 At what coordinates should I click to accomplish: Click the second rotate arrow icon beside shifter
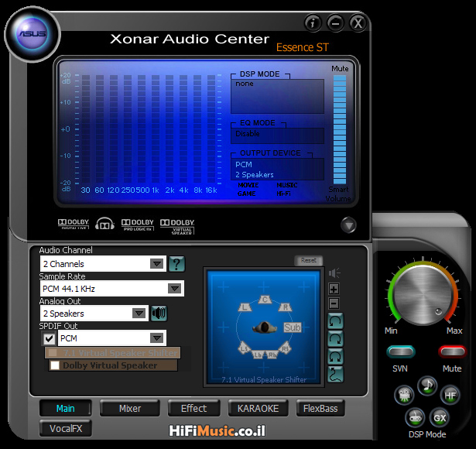[335, 339]
